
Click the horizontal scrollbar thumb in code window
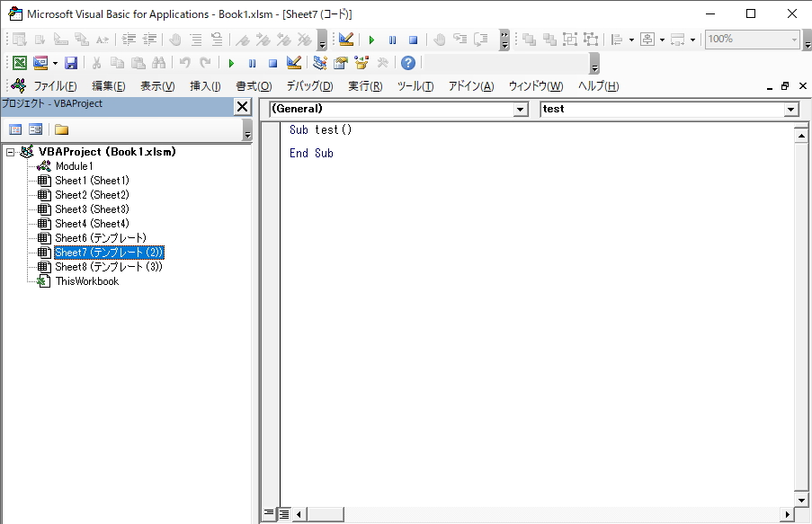[x=325, y=514]
